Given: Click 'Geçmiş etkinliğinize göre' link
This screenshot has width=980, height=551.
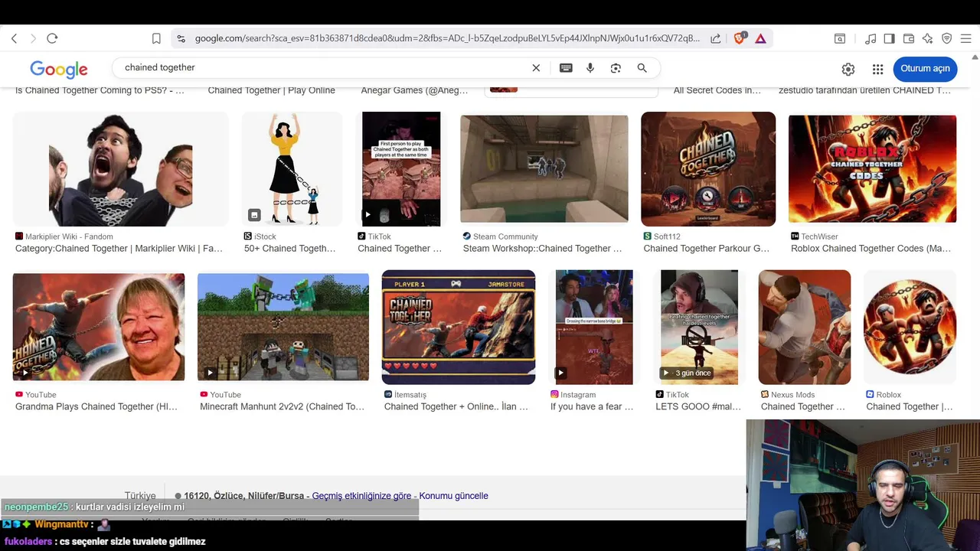Looking at the screenshot, I should pyautogui.click(x=361, y=496).
